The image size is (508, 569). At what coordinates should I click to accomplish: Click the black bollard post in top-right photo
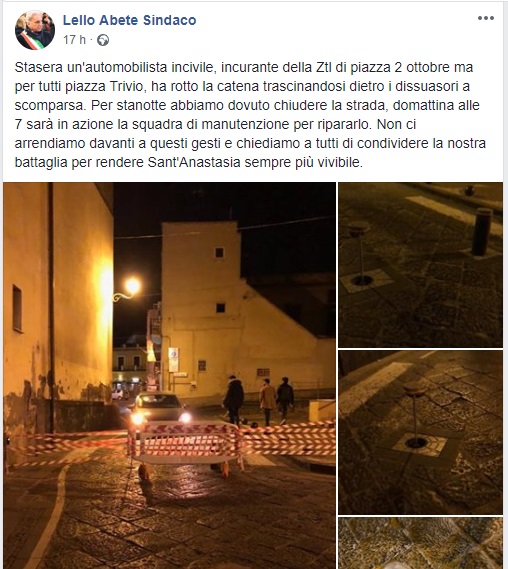482,232
